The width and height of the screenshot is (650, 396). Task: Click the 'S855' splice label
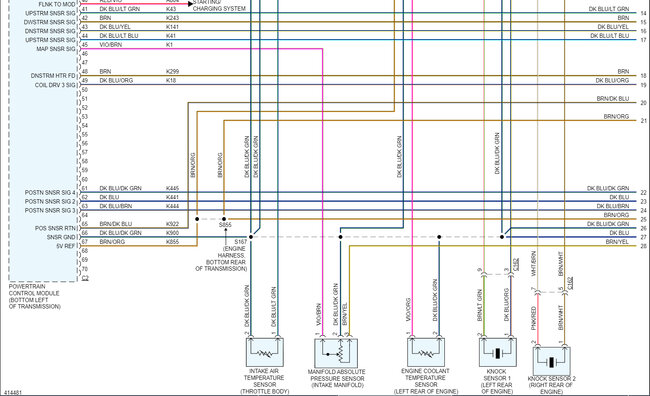click(x=225, y=225)
